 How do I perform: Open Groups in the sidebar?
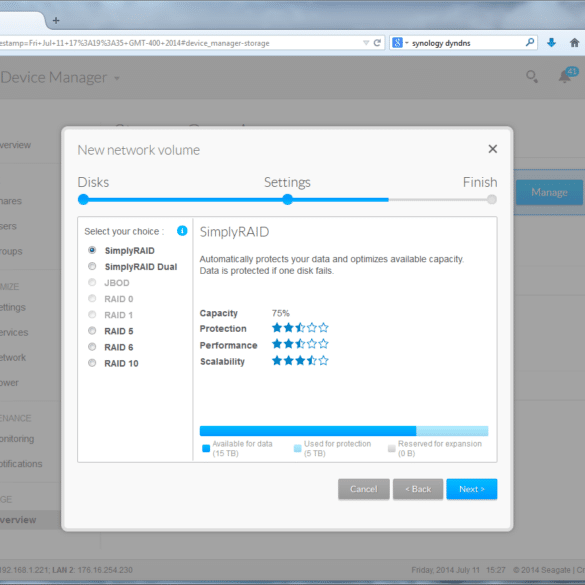pyautogui.click(x=11, y=251)
